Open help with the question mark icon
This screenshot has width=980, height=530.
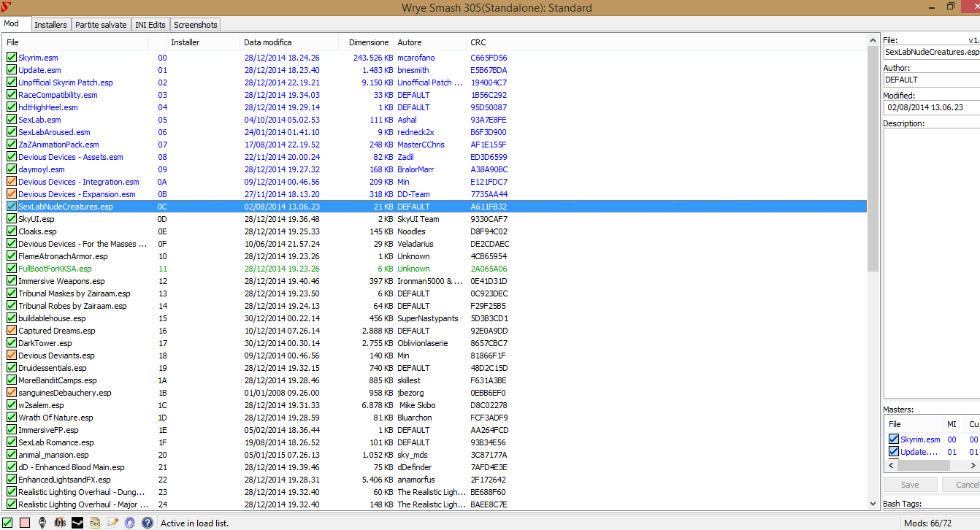pyautogui.click(x=148, y=523)
